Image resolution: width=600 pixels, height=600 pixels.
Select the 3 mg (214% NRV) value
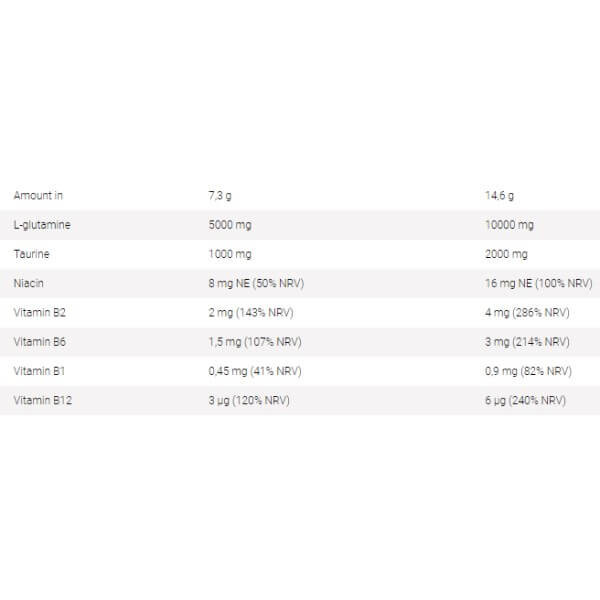(528, 342)
